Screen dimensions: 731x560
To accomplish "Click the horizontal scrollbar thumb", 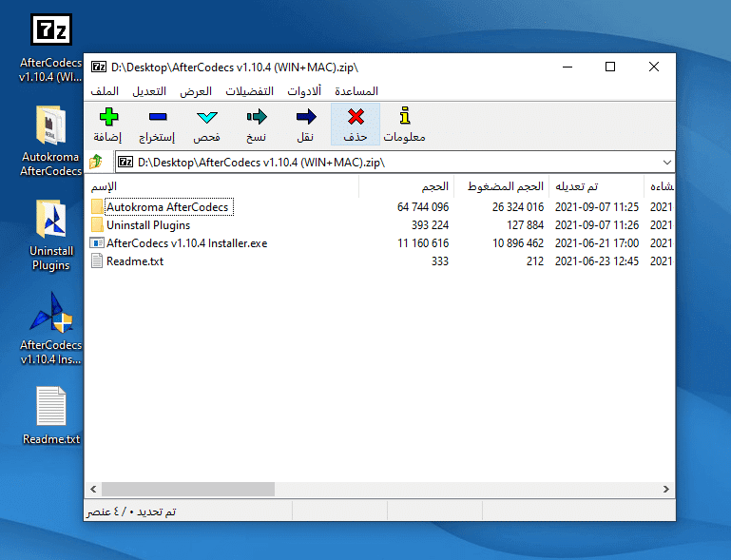I will coord(188,489).
